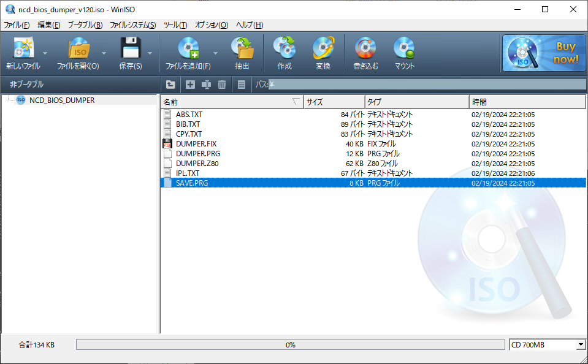Click the go up folder icon
Viewport: 588px width, 364px height.
[x=170, y=85]
